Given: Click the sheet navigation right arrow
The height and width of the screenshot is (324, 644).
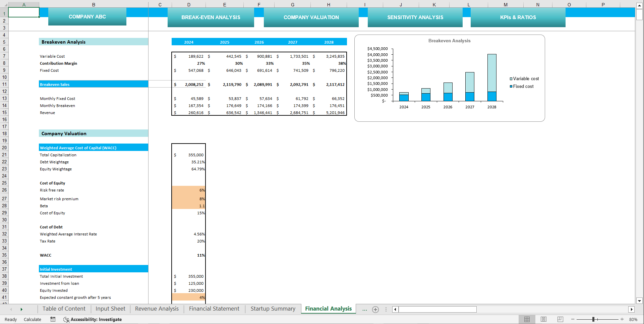Looking at the screenshot, I should [21, 309].
